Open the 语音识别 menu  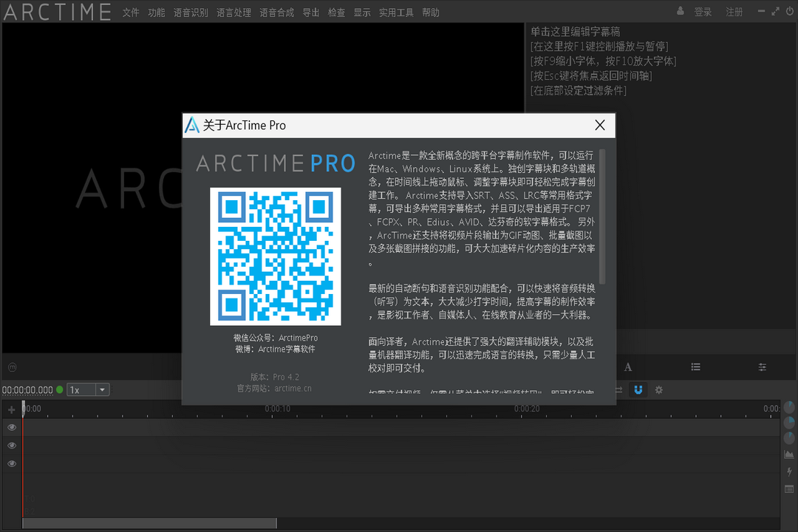tap(191, 12)
